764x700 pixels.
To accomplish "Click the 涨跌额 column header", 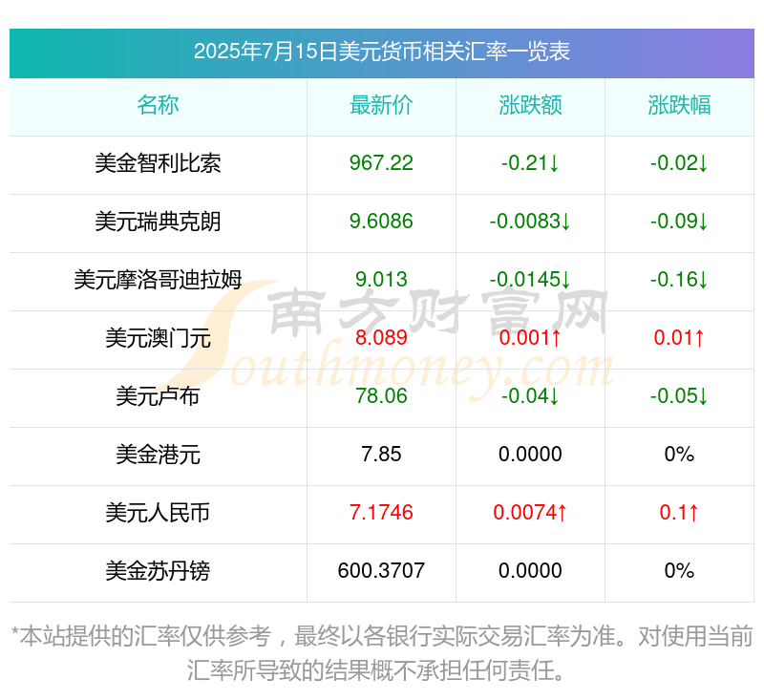I will tap(530, 105).
